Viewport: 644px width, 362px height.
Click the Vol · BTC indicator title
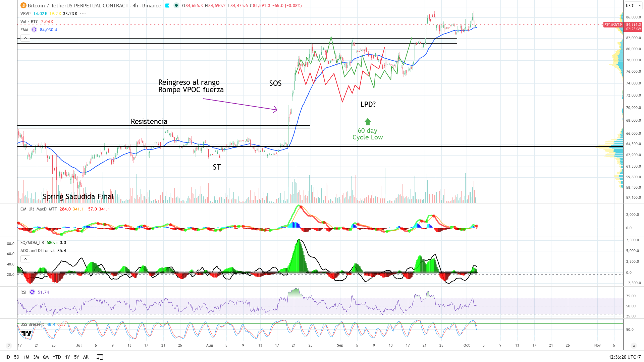click(30, 21)
